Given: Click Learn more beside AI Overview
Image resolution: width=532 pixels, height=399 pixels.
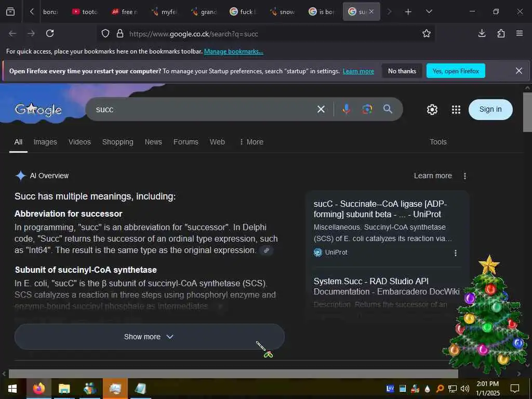Looking at the screenshot, I should click(433, 176).
